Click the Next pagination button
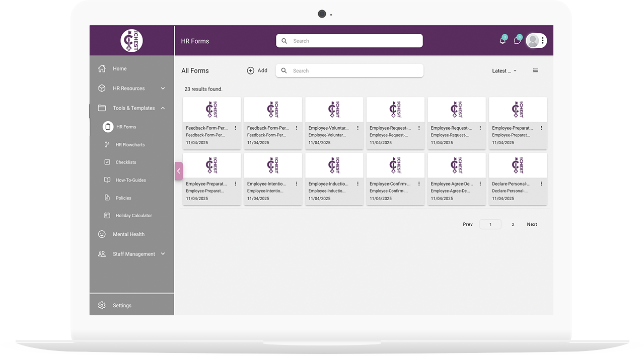Image resolution: width=644 pixels, height=356 pixels. pos(532,224)
